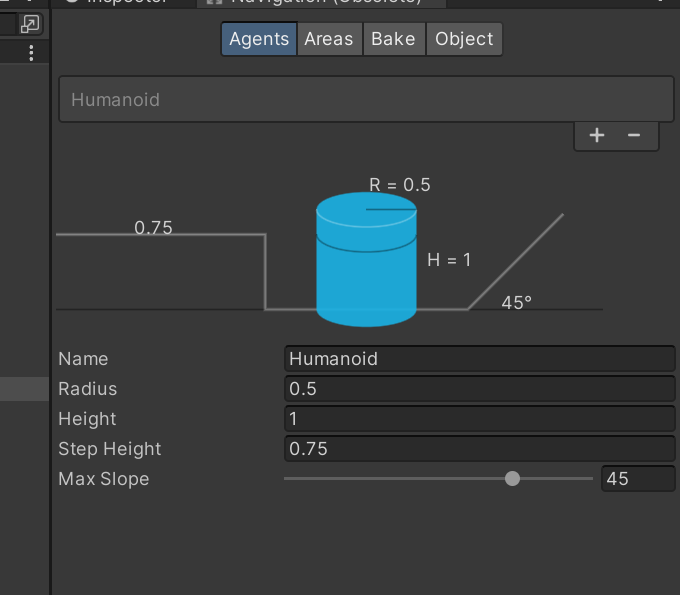The height and width of the screenshot is (595, 680).
Task: Click the Max Slope label
Action: coord(104,479)
